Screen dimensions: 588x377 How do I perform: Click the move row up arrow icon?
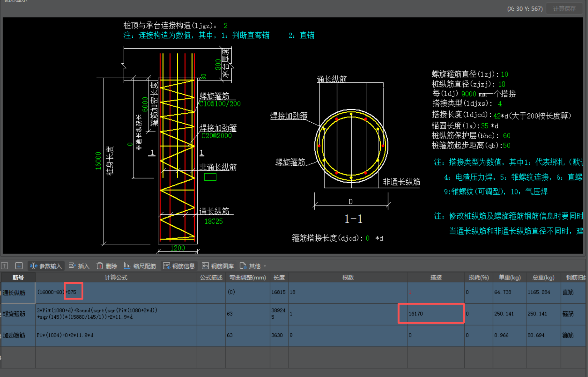pyautogui.click(x=4, y=266)
